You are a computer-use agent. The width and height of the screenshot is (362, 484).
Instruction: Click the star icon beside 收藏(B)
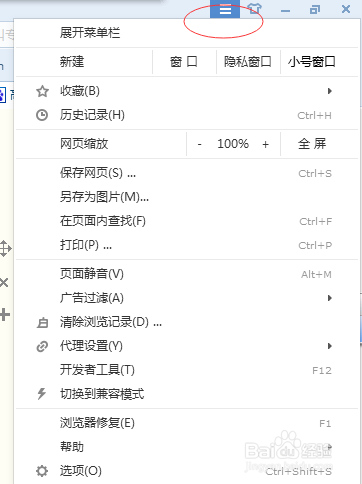click(x=42, y=91)
